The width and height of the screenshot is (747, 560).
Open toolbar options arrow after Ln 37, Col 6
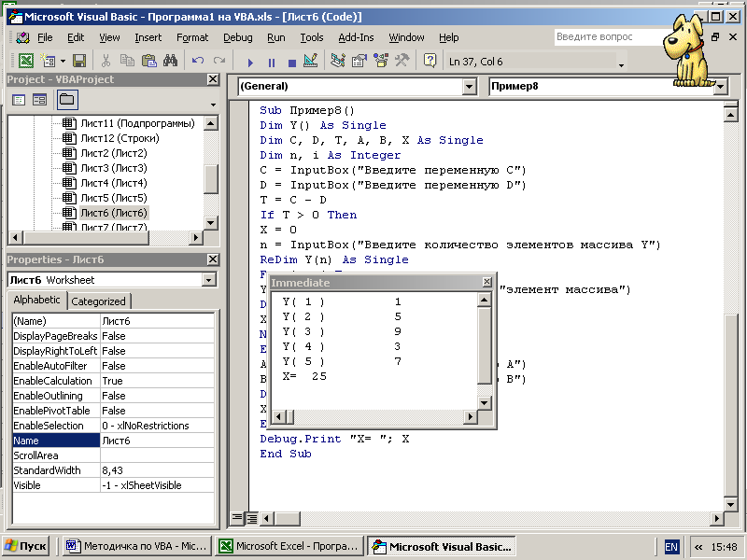click(x=621, y=64)
